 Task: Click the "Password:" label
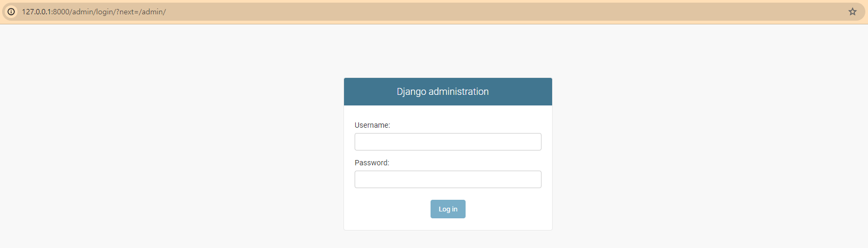372,163
